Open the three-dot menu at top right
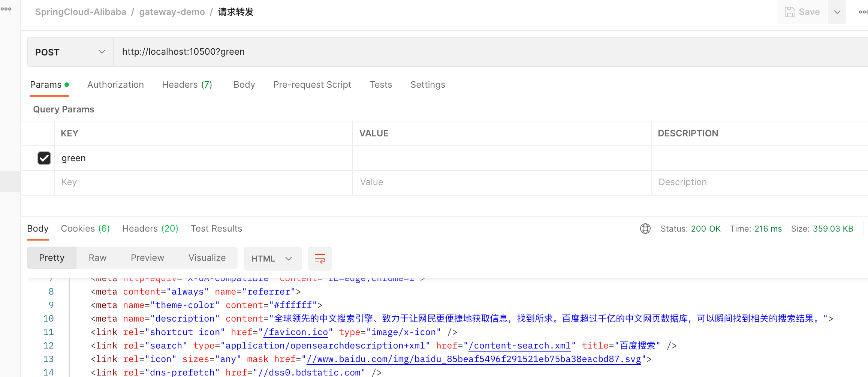Screen dimensions: 868x377 (x=863, y=12)
